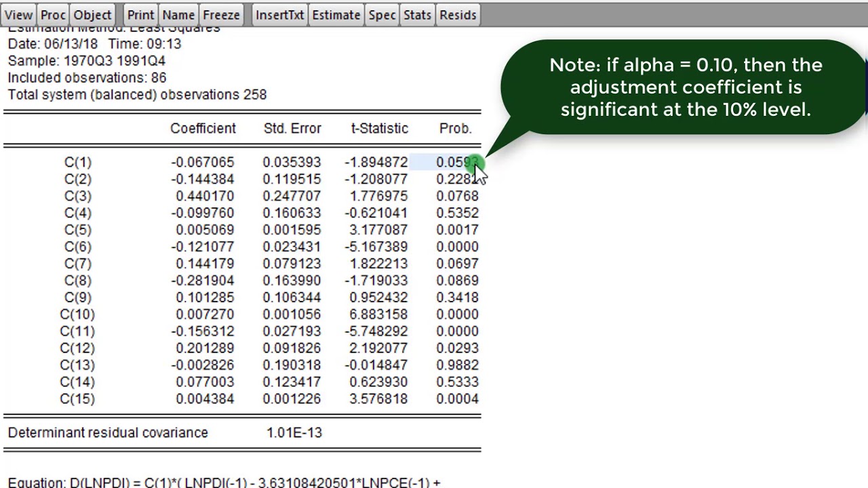Screen dimensions: 868x488
Task: Click the Freeze button
Action: click(x=221, y=15)
